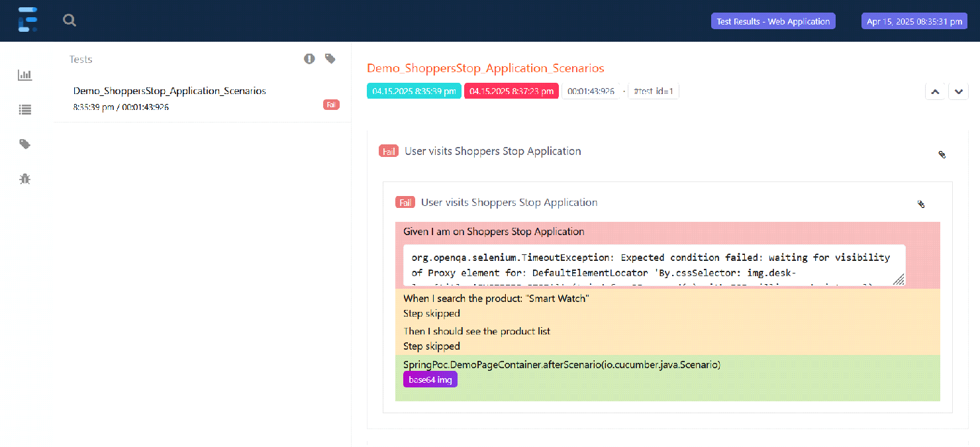Click the top feature link icon
Screen dimensions: 980x447
tap(942, 154)
